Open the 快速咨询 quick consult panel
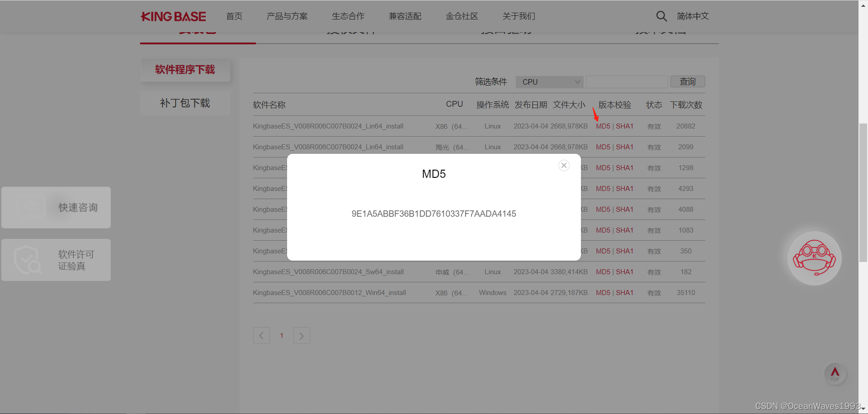The image size is (868, 414). pyautogui.click(x=56, y=207)
